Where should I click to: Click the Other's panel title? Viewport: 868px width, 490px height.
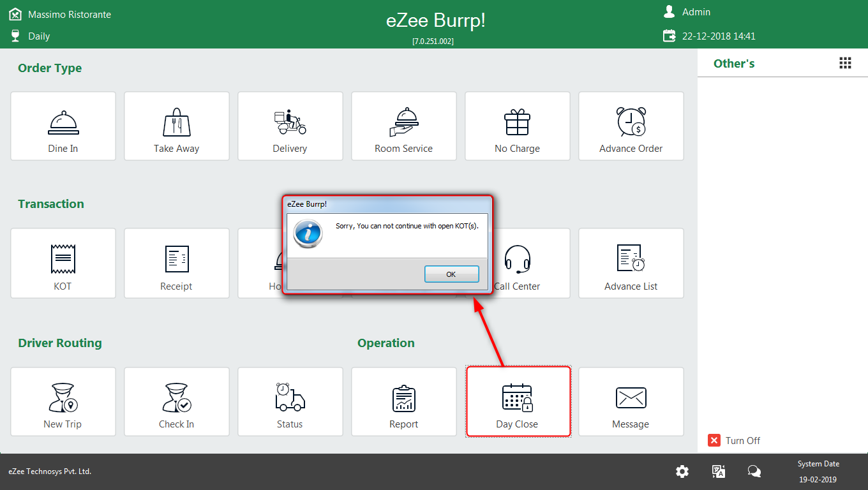click(734, 63)
